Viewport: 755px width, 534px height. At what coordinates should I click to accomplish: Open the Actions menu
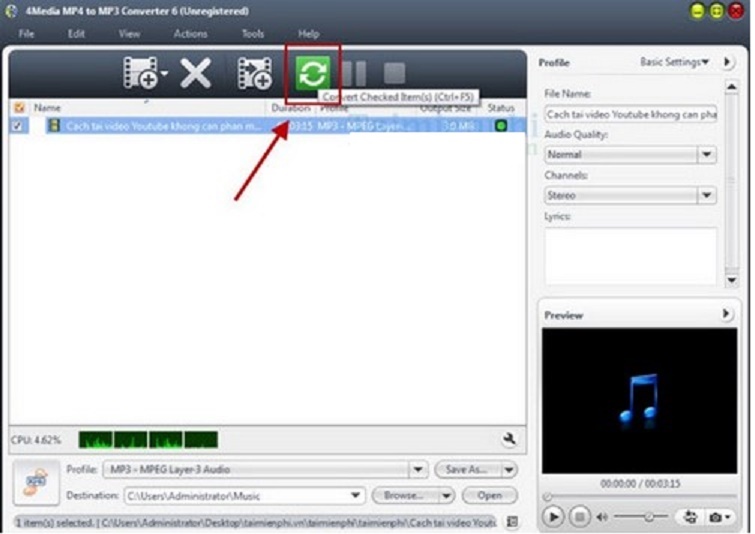click(190, 33)
